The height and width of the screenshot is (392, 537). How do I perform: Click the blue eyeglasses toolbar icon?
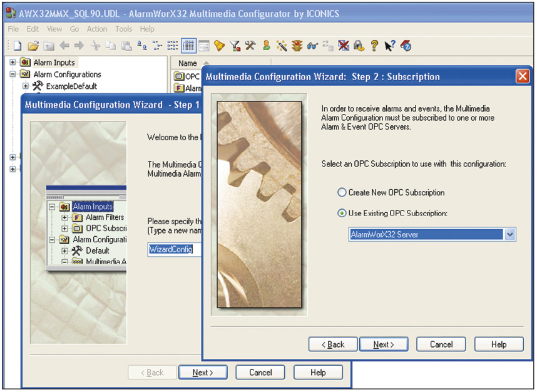[312, 46]
